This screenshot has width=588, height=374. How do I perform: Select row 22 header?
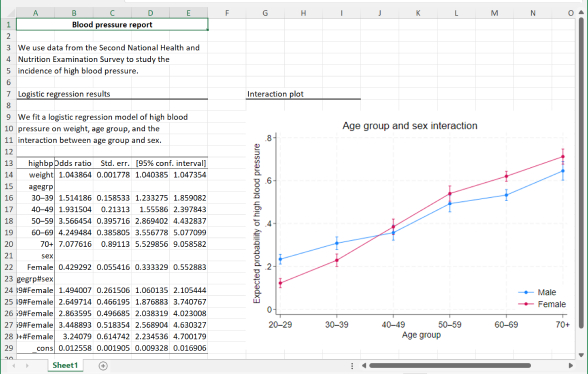(x=9, y=267)
